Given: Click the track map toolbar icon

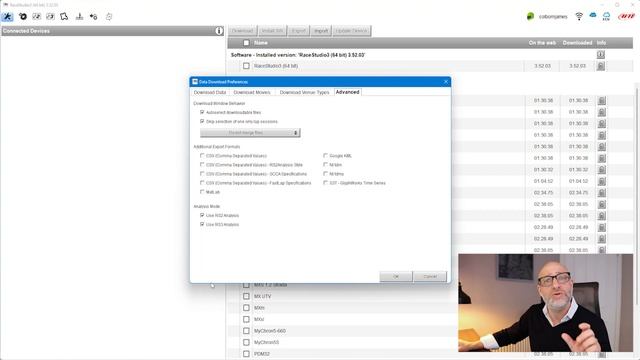Looking at the screenshot, I should click(x=64, y=17).
